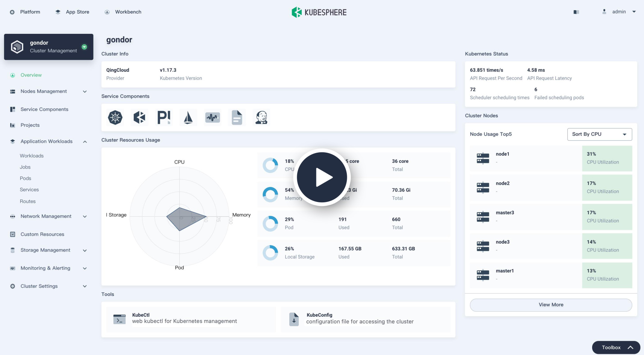Click Failed scheduling pods label
644x355 pixels.
tap(559, 98)
